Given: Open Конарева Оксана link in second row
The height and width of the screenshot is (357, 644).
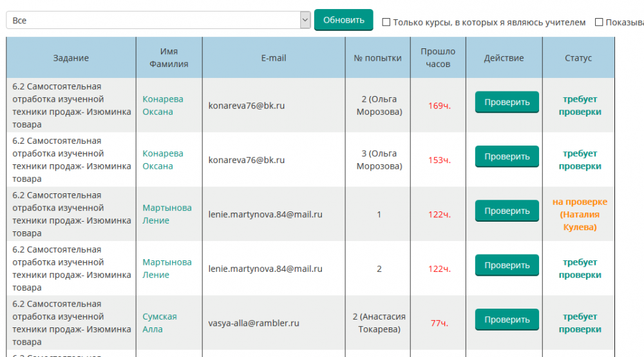Looking at the screenshot, I should pyautogui.click(x=162, y=160).
